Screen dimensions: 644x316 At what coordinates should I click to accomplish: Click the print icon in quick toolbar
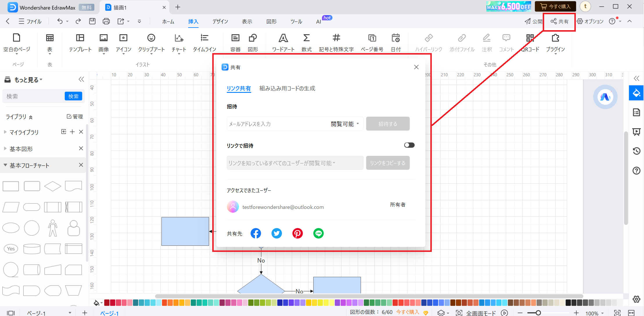click(106, 21)
